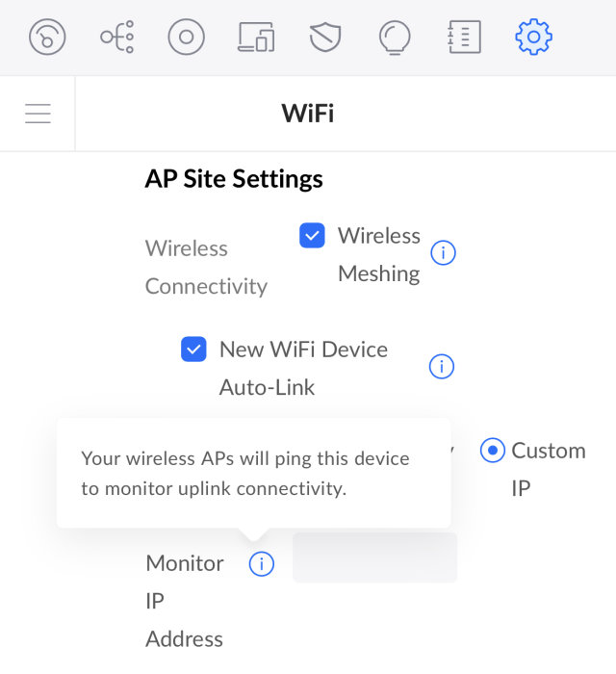Open the Insights lightbulb icon

pos(395,38)
